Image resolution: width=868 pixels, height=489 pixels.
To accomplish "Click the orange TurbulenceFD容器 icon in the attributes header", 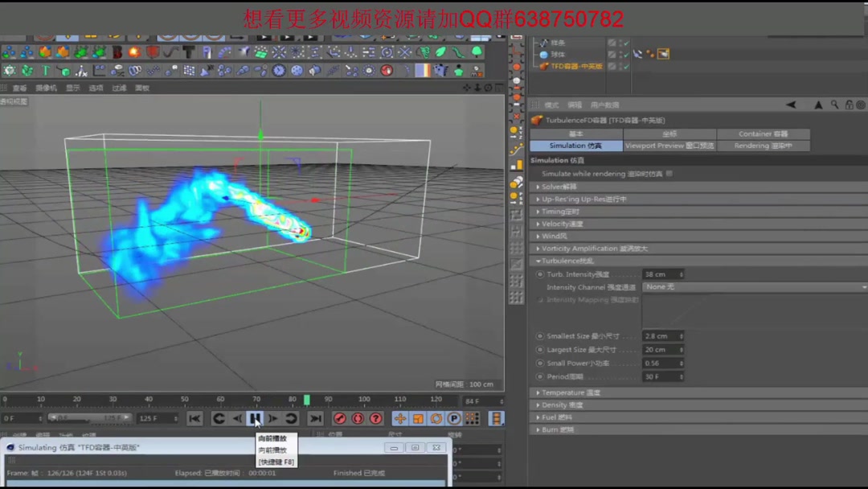I will pos(537,119).
